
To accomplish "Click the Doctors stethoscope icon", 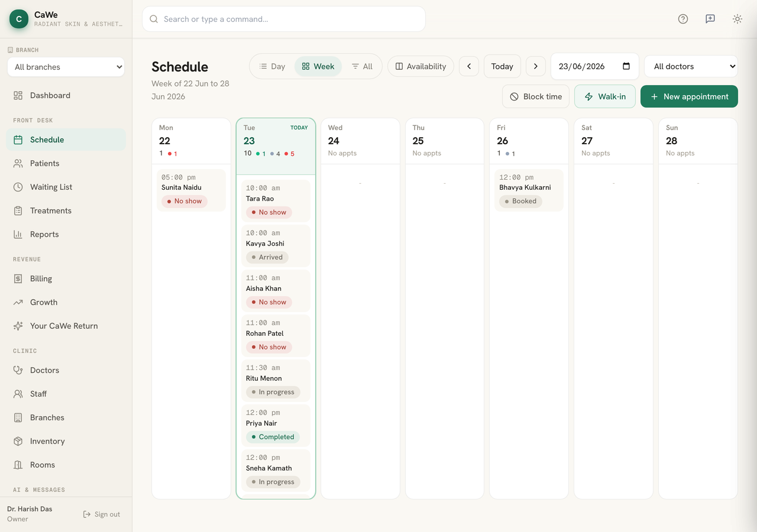I will (x=18, y=370).
